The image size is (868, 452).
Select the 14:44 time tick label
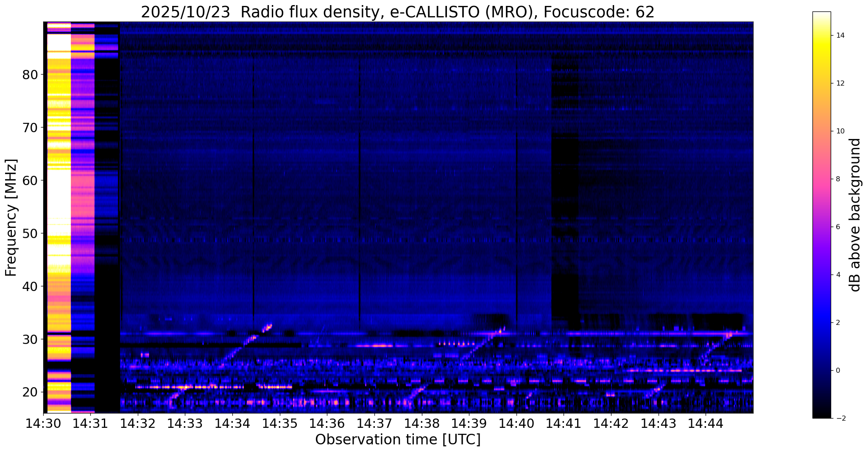[706, 423]
